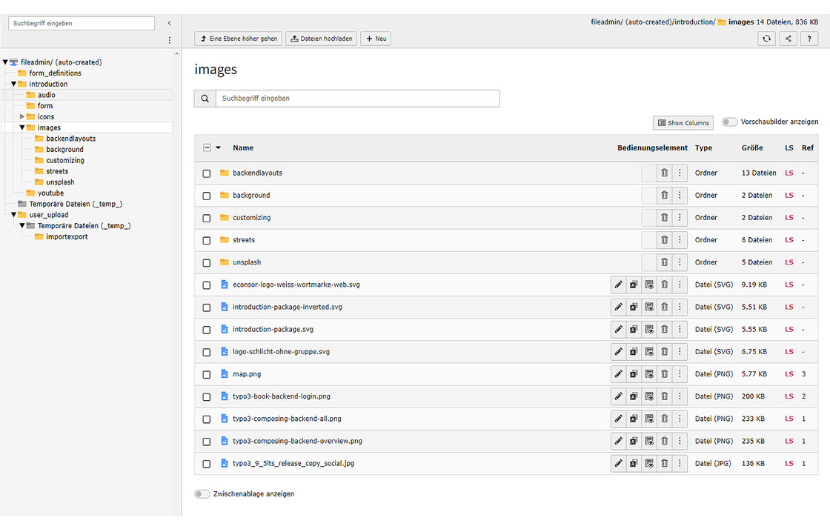
Task: Select checkbox of map.png
Action: (x=206, y=374)
